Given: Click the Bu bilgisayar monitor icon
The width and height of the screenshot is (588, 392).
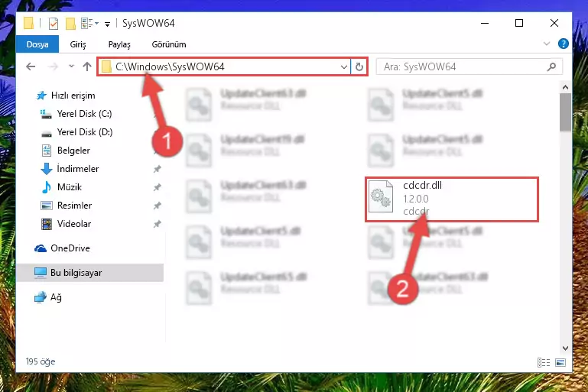Looking at the screenshot, I should coord(40,273).
